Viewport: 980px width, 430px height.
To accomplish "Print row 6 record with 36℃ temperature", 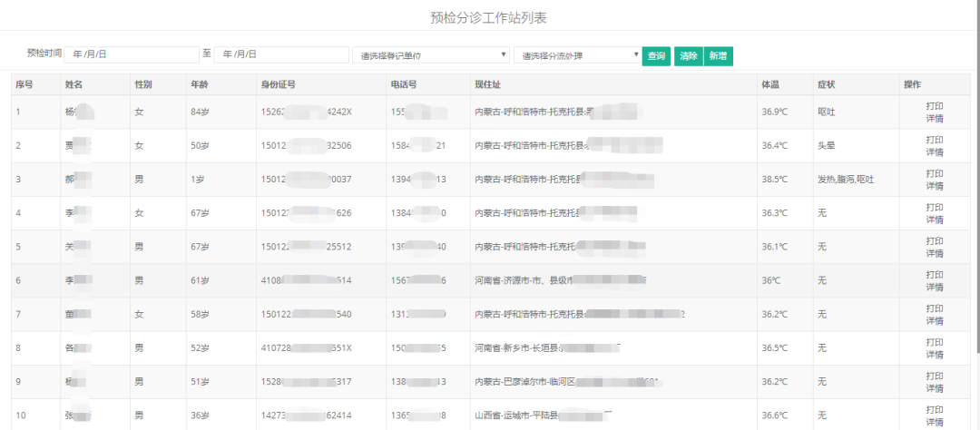I will click(x=935, y=274).
